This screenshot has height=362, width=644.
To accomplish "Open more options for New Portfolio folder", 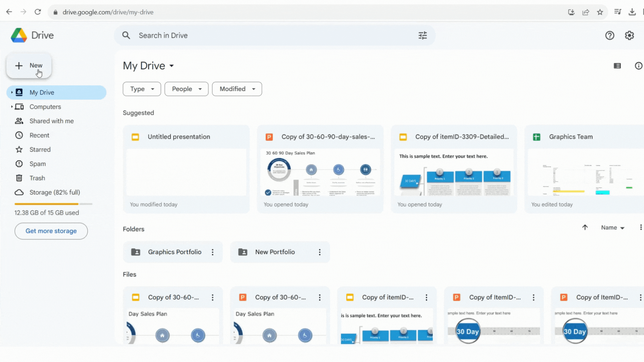I will click(x=320, y=252).
